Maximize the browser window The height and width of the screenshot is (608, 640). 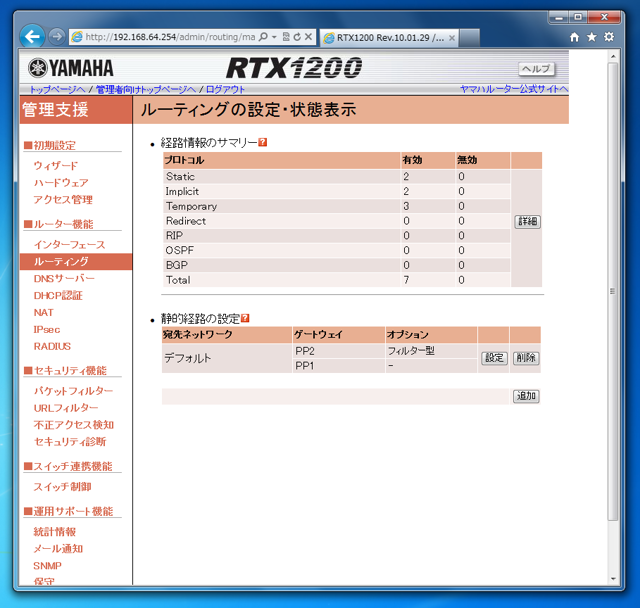tap(578, 17)
